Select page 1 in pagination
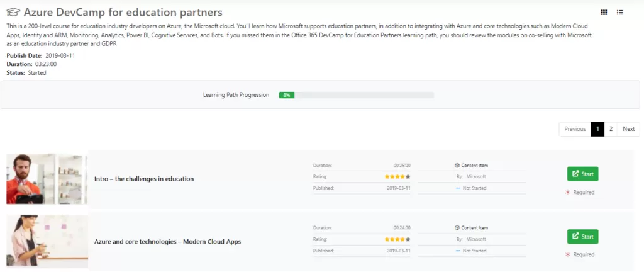 point(597,129)
